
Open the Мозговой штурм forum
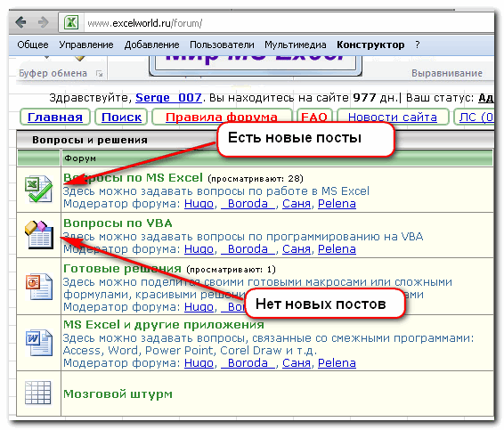pos(118,393)
